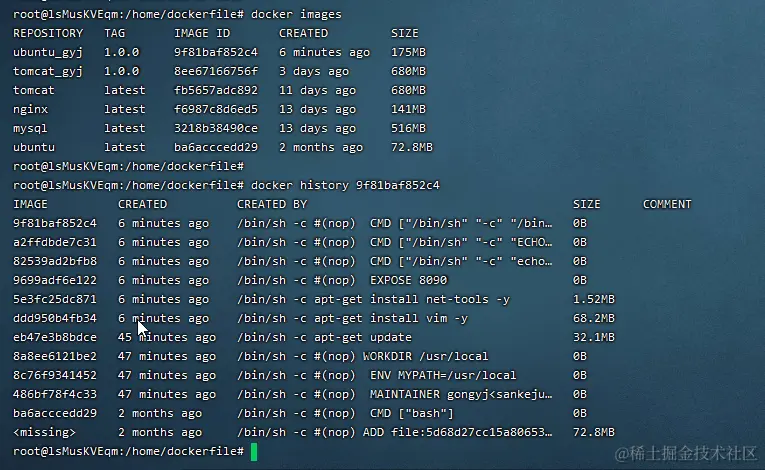The height and width of the screenshot is (470, 765).
Task: Click size value 516MB
Action: pos(408,128)
